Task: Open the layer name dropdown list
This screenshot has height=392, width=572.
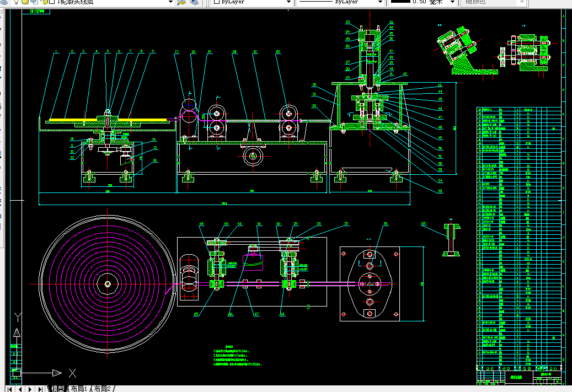Action: click(170, 2)
